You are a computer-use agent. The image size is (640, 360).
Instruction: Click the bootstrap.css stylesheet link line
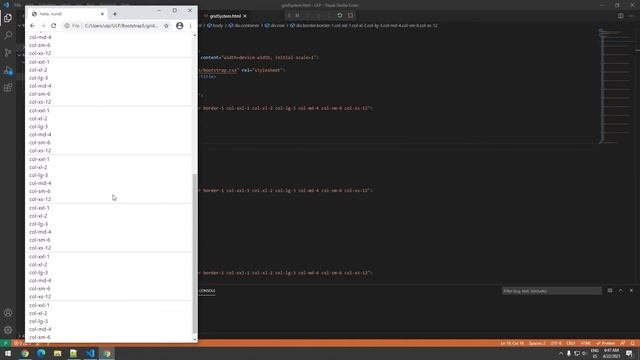pos(241,70)
